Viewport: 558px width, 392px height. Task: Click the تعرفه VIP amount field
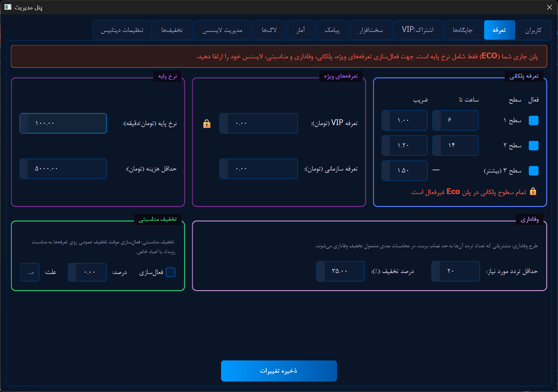259,123
